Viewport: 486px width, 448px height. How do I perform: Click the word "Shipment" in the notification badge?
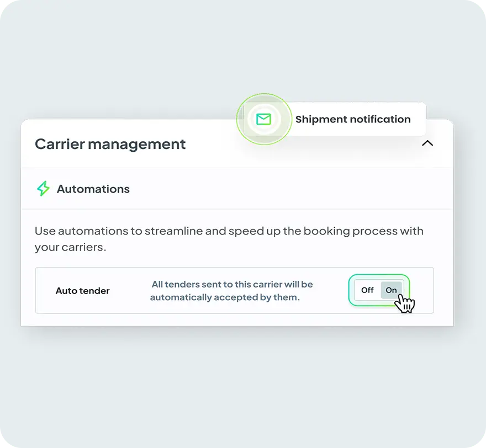click(321, 119)
